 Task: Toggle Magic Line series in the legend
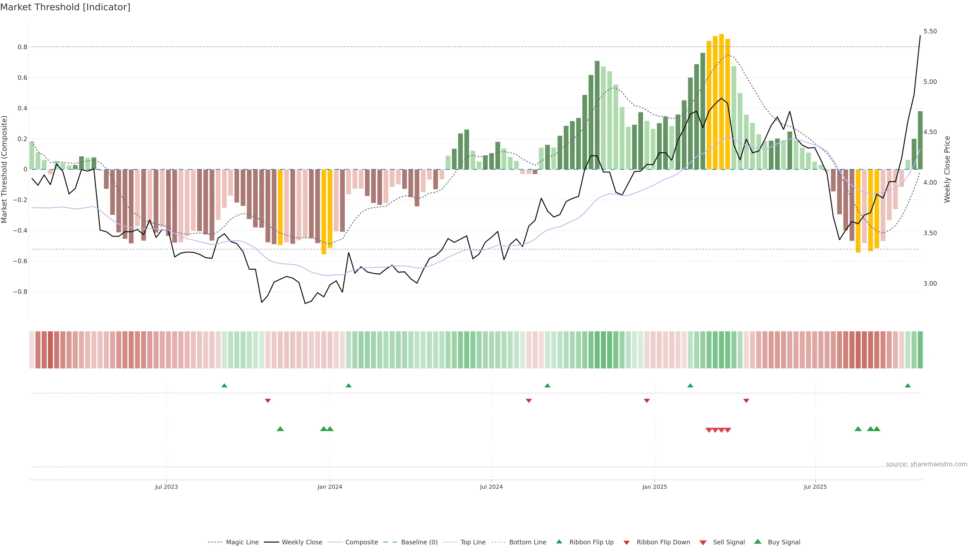(242, 542)
